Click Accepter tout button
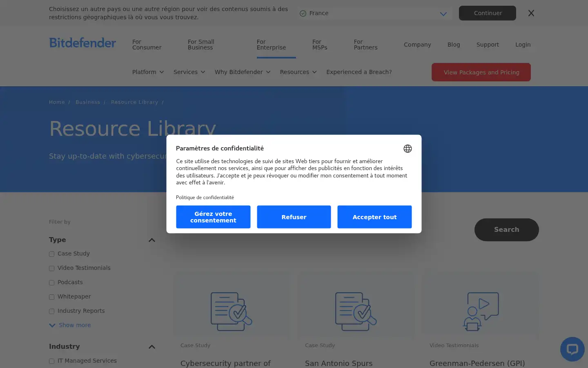Image resolution: width=588 pixels, height=368 pixels. point(374,217)
